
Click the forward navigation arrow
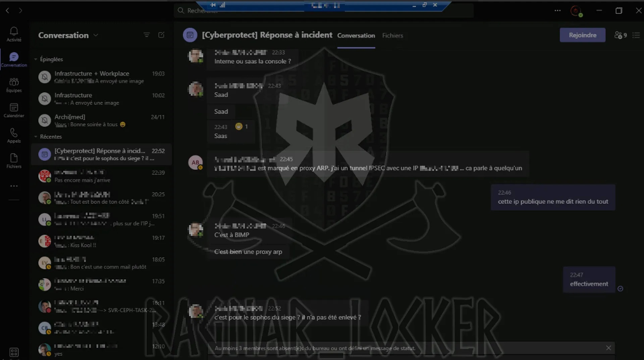coord(20,11)
